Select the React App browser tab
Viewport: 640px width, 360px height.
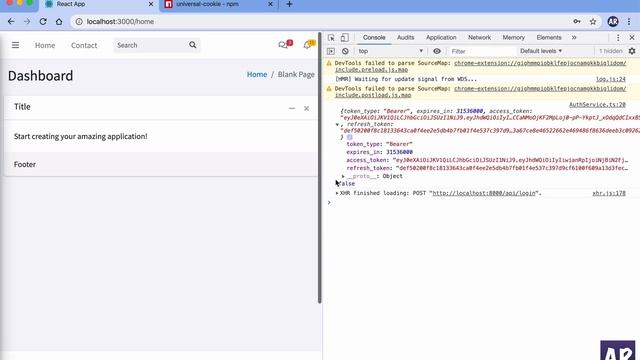(99, 4)
